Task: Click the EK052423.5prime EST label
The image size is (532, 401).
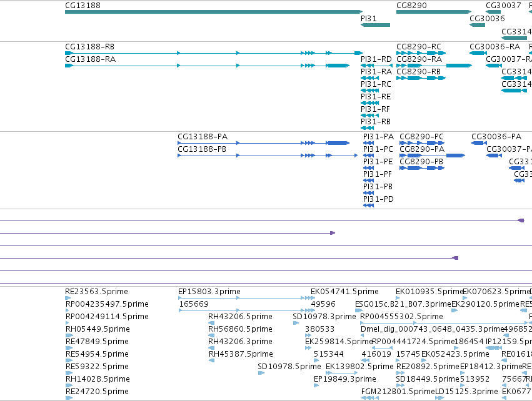Action: (x=455, y=354)
